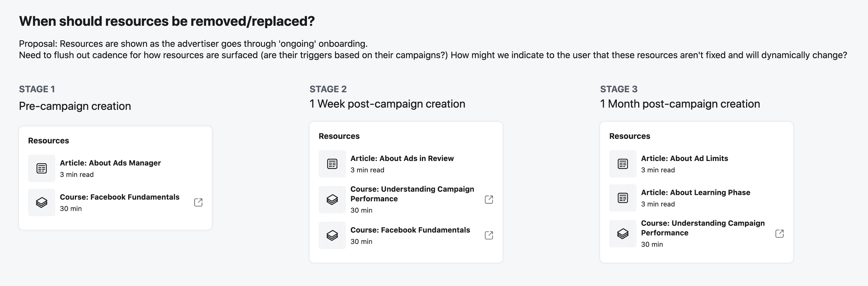Open external link for Stage 2 Facebook Fundamentals

(489, 235)
